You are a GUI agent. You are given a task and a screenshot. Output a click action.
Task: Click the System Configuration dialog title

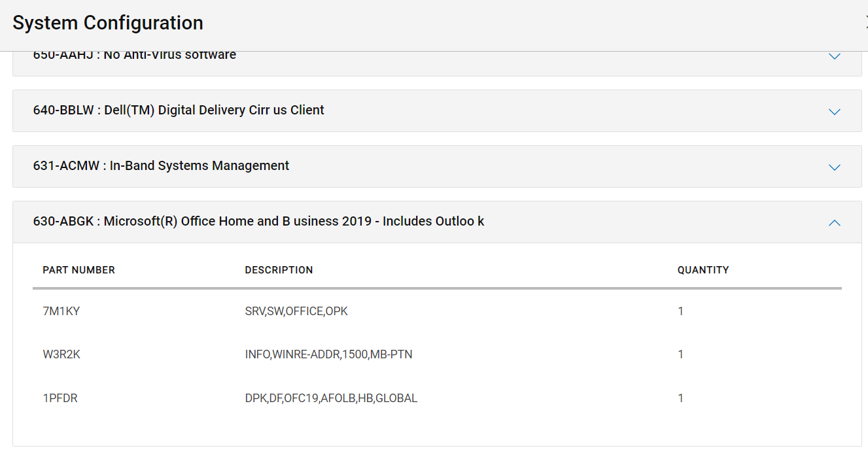tap(108, 23)
